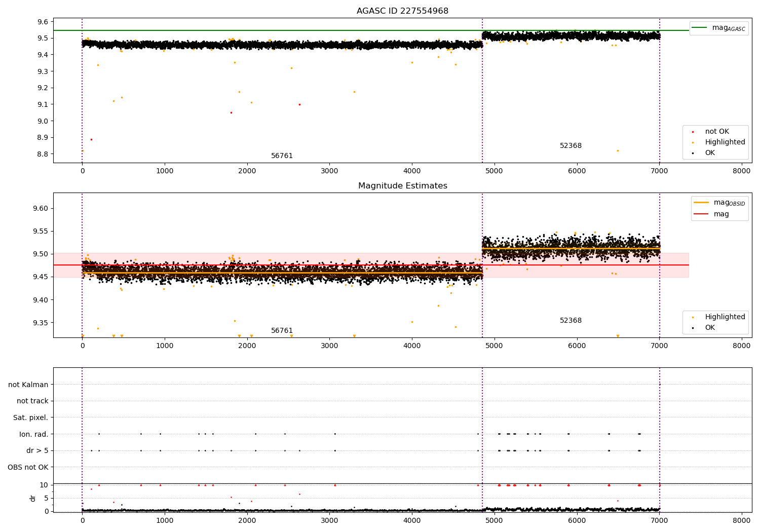Click y-tick '9.45' on Magnitude Estimates plot
760x532 pixels.
(41, 277)
